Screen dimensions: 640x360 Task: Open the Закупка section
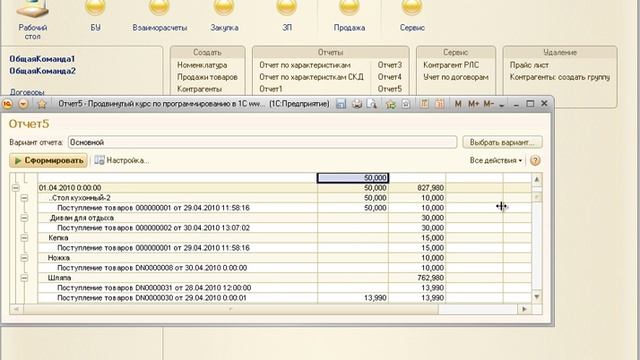pyautogui.click(x=224, y=15)
